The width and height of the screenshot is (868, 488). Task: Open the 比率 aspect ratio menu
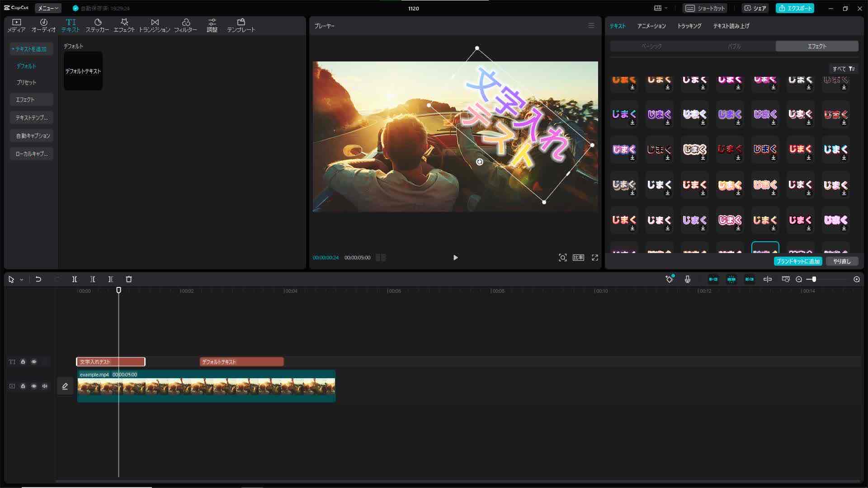(x=579, y=258)
